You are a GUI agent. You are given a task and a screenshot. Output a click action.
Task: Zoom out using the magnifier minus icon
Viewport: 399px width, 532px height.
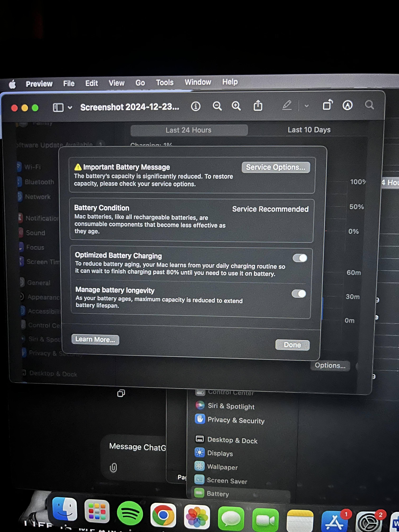click(x=217, y=106)
